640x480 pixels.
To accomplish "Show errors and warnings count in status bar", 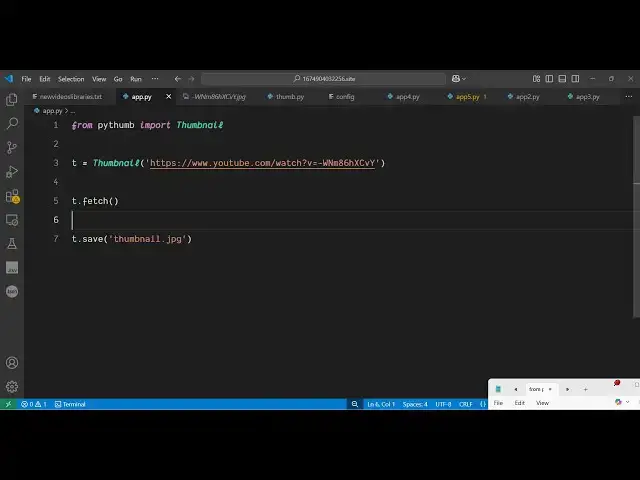I will 34,404.
